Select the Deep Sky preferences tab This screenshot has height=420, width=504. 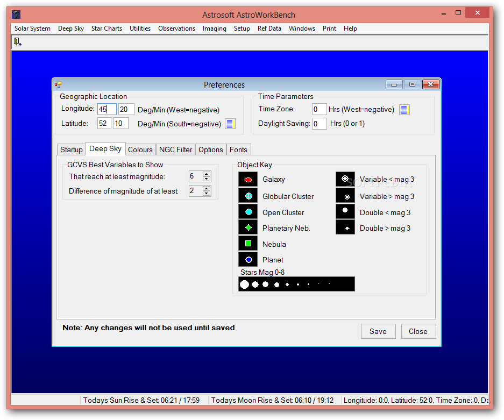(105, 149)
